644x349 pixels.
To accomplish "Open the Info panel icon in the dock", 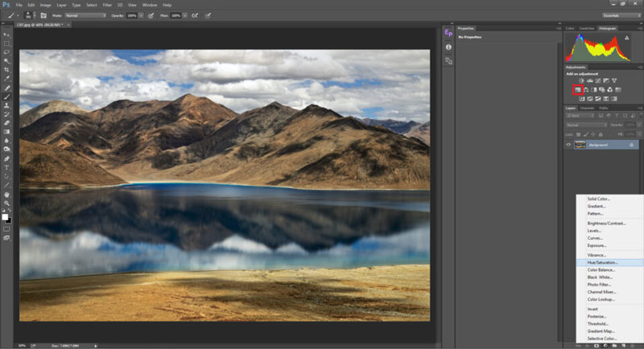I will tap(448, 47).
